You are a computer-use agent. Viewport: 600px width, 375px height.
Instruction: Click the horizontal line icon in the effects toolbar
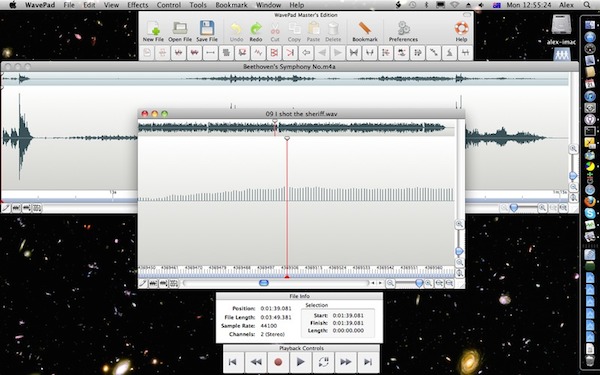point(210,53)
